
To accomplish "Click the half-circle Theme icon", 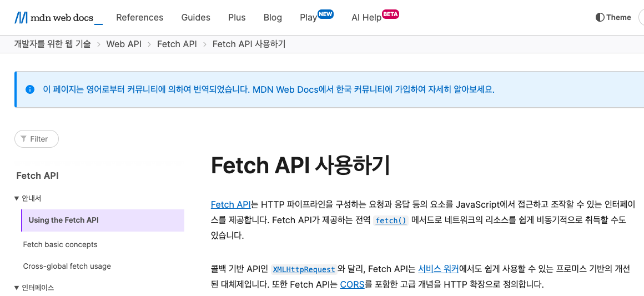I will pos(600,17).
